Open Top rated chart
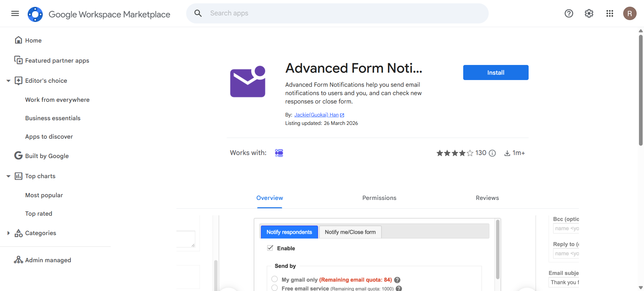Viewport: 644px width, 291px height. point(39,214)
